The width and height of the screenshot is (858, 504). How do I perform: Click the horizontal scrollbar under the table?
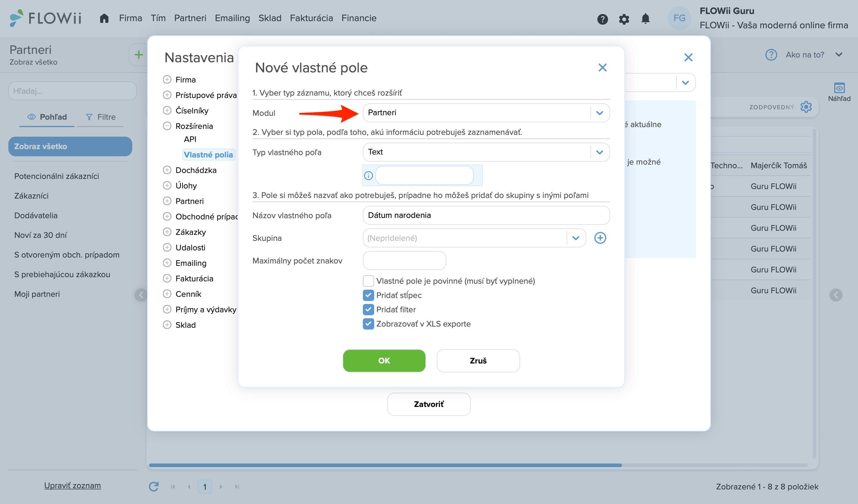click(385, 465)
